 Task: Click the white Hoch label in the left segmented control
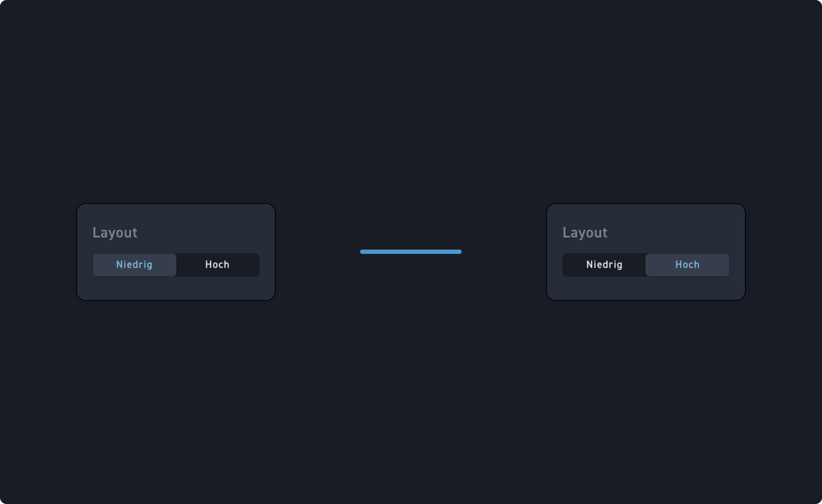(217, 264)
